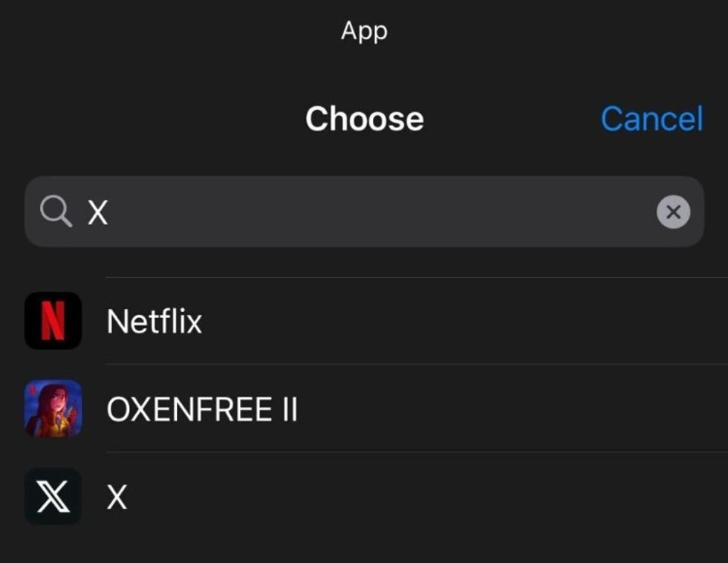
Task: Choose OXENFREE II from the app list
Action: pos(203,409)
